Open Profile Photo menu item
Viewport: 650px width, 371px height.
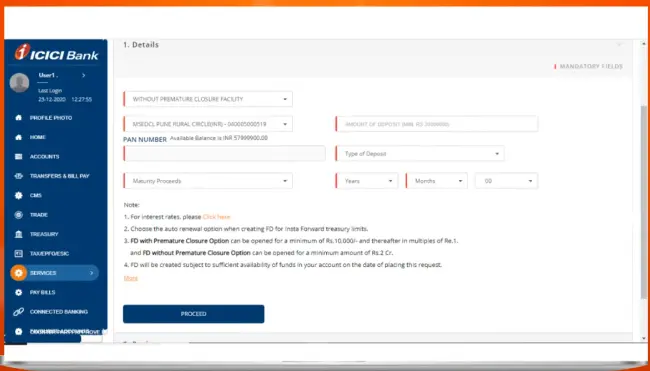point(51,118)
